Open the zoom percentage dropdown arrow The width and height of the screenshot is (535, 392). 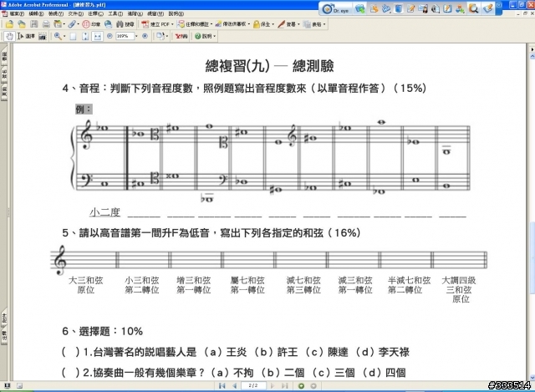pos(136,36)
